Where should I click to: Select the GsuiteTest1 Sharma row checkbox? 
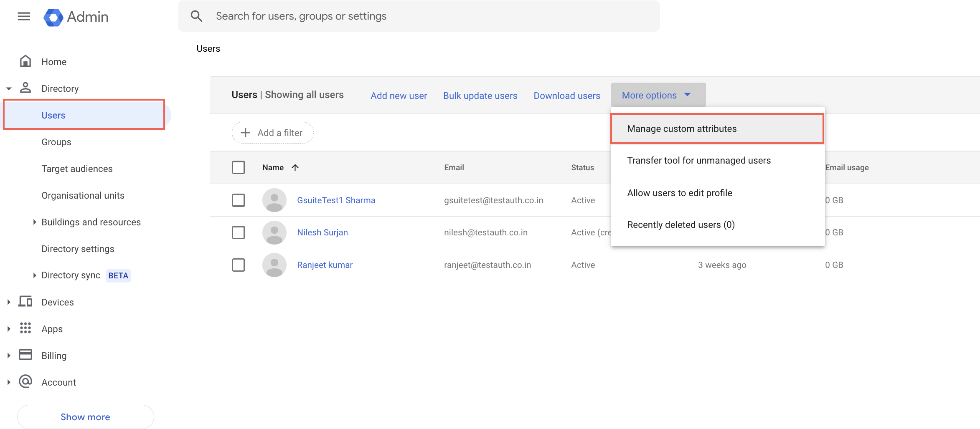[x=239, y=200]
